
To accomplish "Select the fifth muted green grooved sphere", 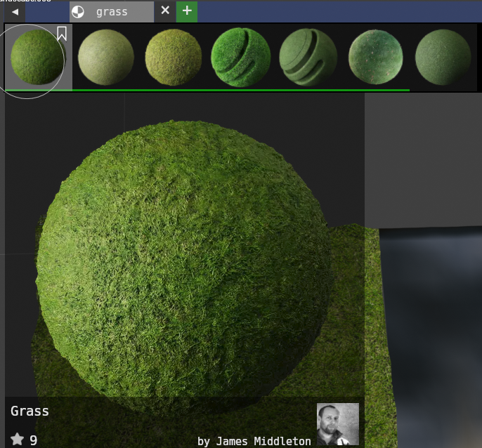I will click(x=308, y=58).
